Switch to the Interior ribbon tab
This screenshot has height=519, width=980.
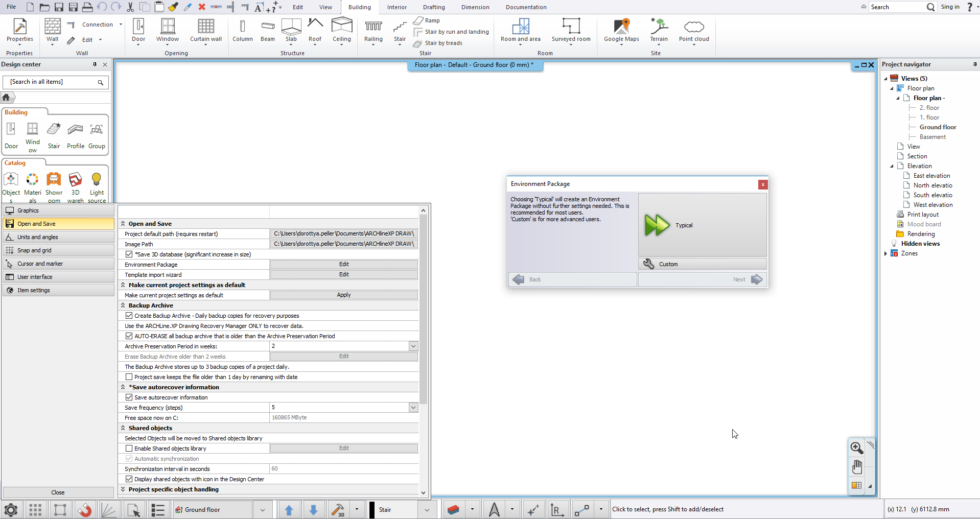click(x=396, y=7)
